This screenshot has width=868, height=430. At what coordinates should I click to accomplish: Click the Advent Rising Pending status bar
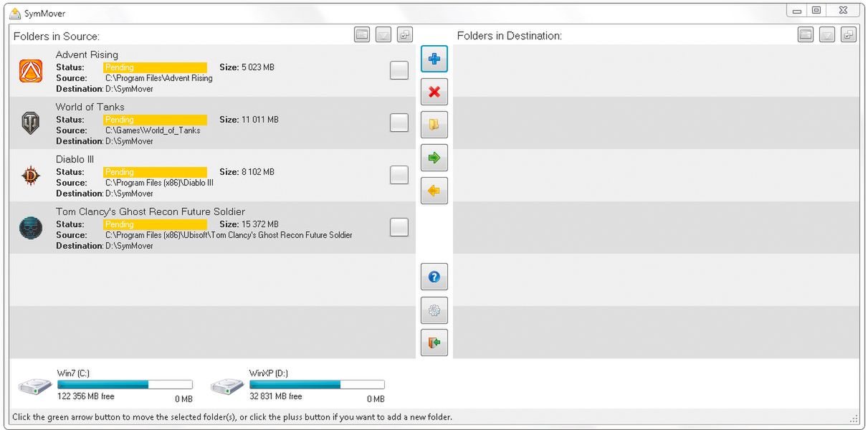tap(155, 67)
